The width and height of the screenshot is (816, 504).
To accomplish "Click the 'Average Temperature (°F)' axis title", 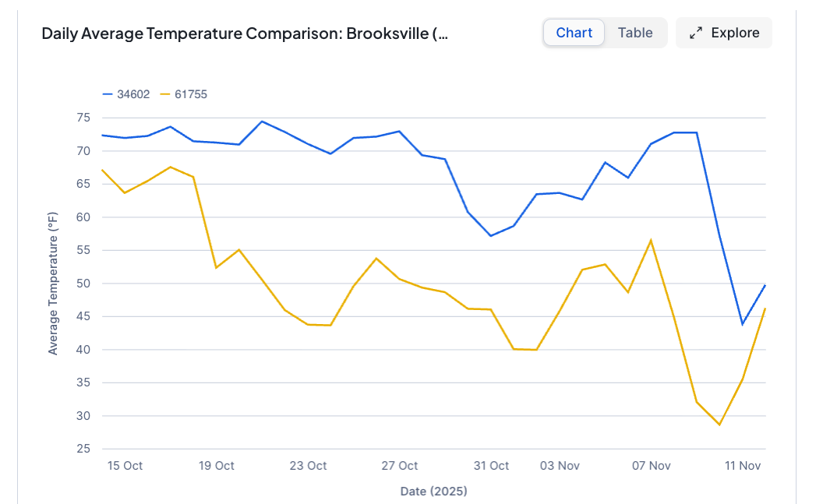I will coord(53,284).
